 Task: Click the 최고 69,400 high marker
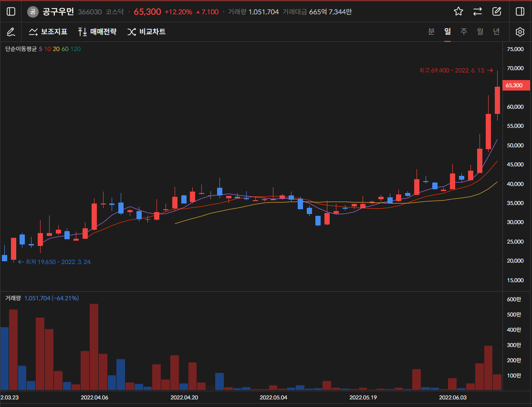tap(456, 70)
